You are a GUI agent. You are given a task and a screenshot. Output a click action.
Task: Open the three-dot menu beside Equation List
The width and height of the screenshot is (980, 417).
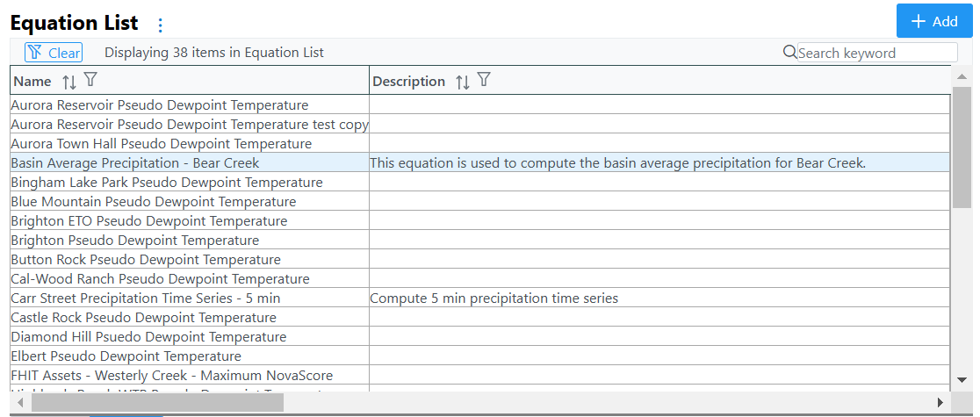pos(161,25)
